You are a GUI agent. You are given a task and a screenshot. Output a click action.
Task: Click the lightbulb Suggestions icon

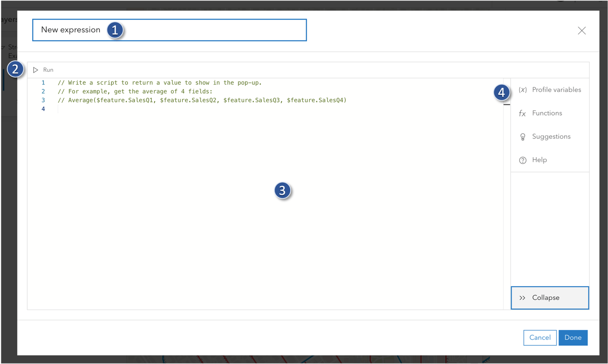523,136
